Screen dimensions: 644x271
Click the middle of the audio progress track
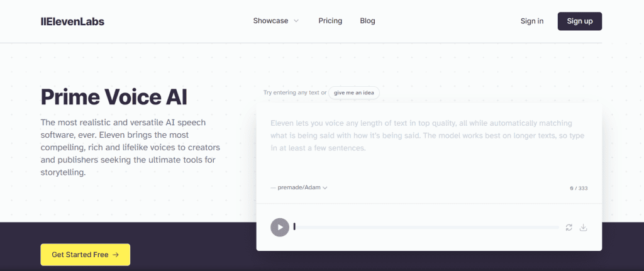(x=426, y=227)
